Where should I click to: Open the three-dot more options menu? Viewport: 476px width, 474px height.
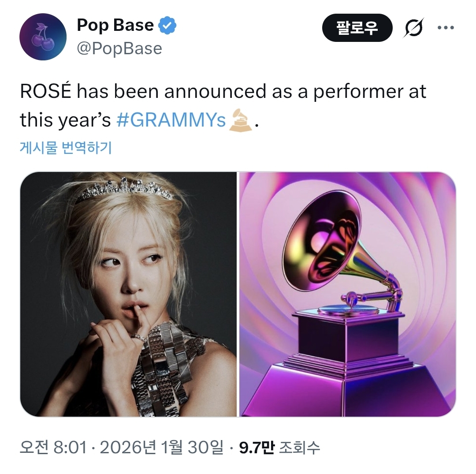pos(445,28)
